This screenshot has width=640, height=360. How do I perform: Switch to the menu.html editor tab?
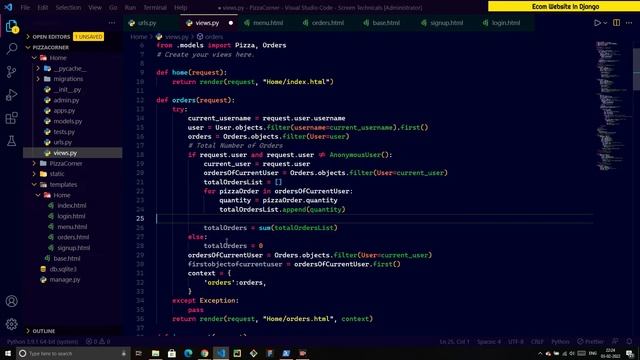(x=268, y=23)
